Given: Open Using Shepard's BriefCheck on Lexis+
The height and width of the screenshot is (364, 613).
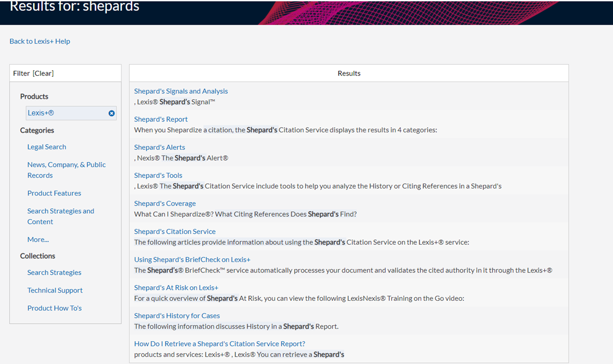Looking at the screenshot, I should pos(192,259).
